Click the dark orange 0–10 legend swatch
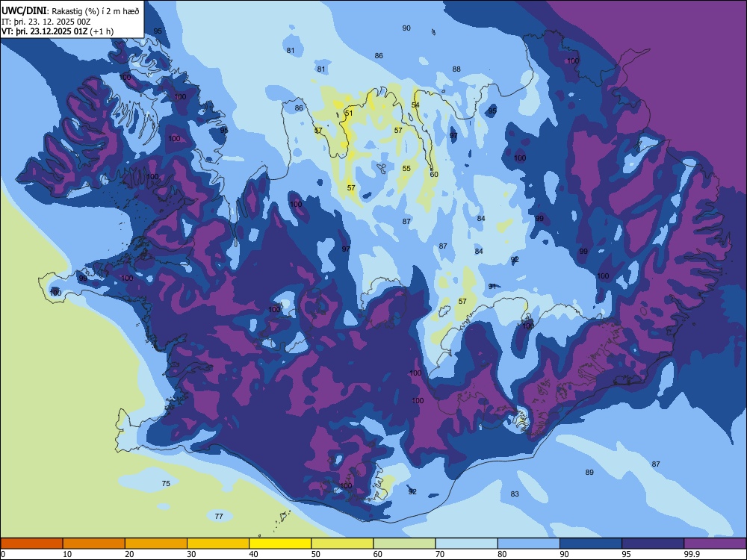 click(31, 544)
